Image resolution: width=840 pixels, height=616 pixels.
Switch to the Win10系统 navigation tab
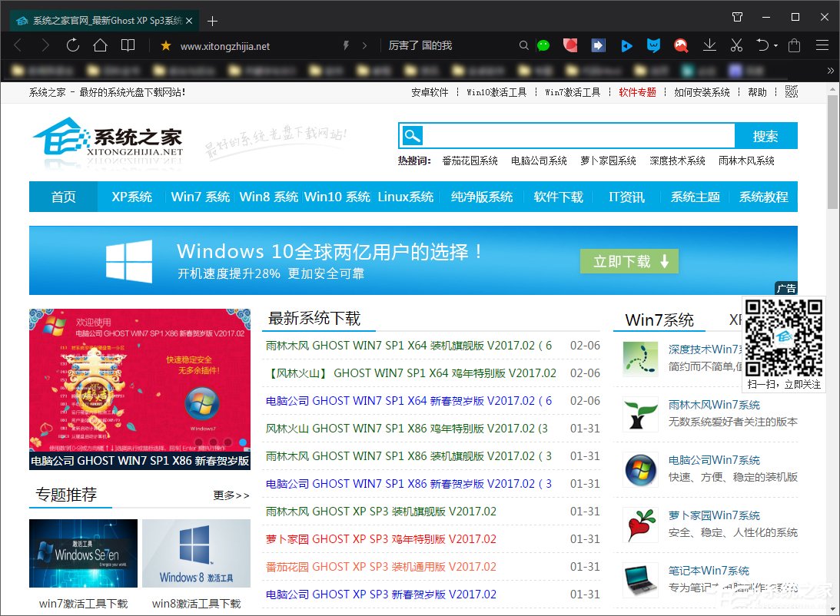click(x=337, y=197)
